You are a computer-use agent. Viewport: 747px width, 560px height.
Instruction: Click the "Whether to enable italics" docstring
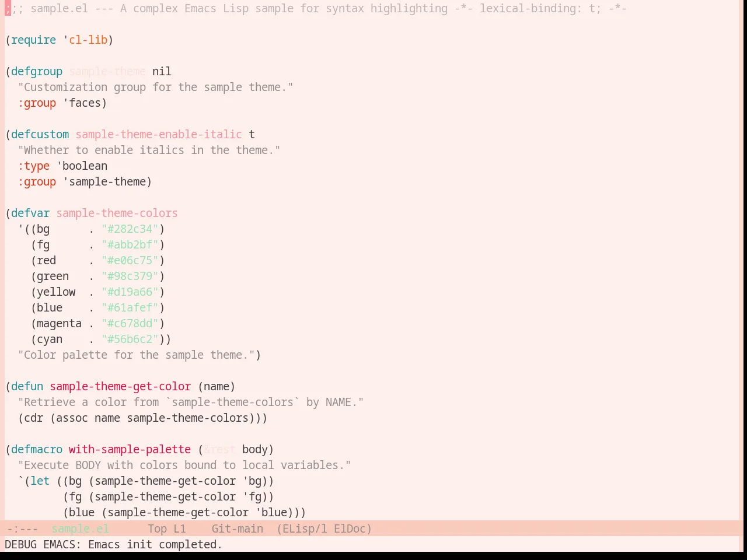[x=149, y=150]
